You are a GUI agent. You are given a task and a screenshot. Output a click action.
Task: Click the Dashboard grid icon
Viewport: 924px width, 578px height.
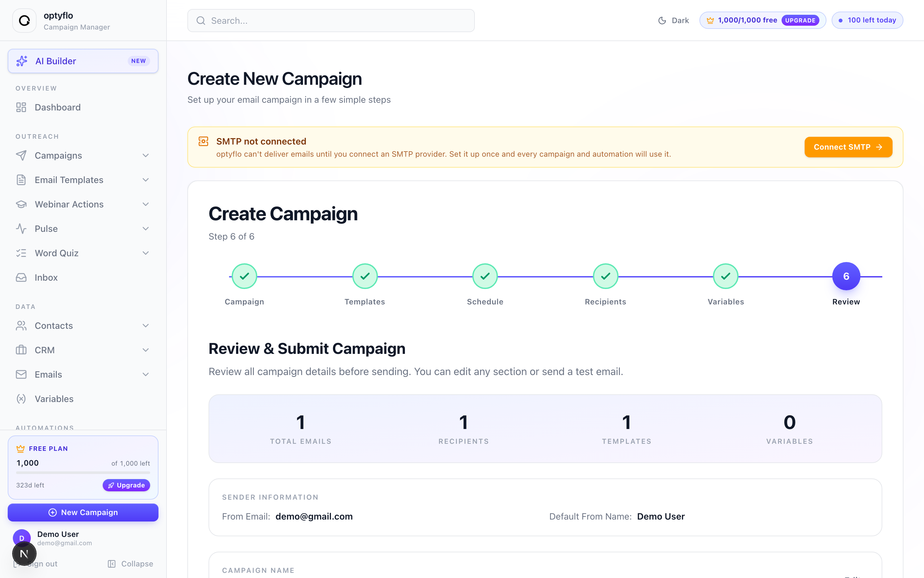tap(21, 108)
